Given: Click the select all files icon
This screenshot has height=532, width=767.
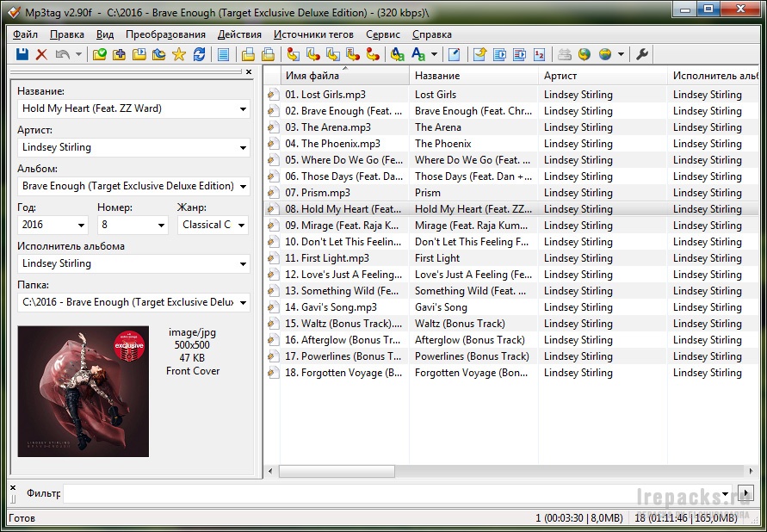Looking at the screenshot, I should click(224, 54).
